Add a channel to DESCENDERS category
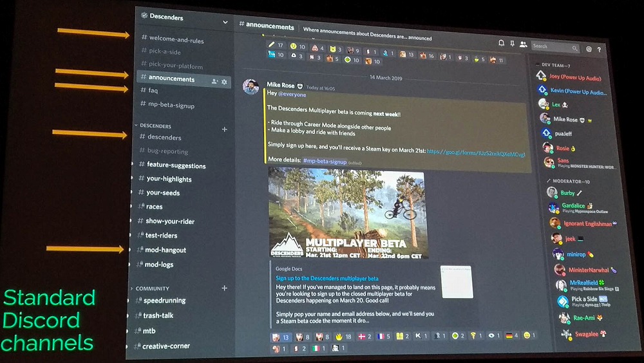 (225, 129)
